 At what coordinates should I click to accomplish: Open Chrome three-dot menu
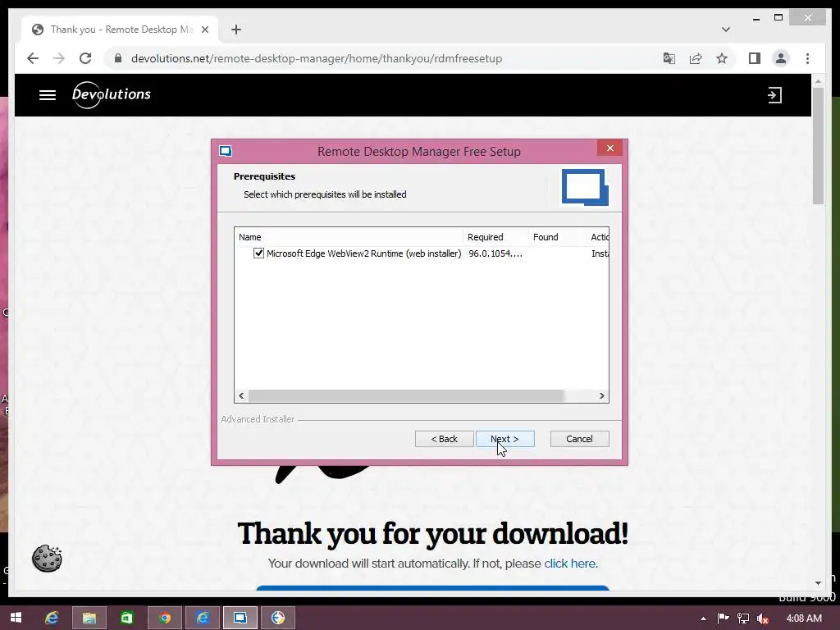[807, 58]
